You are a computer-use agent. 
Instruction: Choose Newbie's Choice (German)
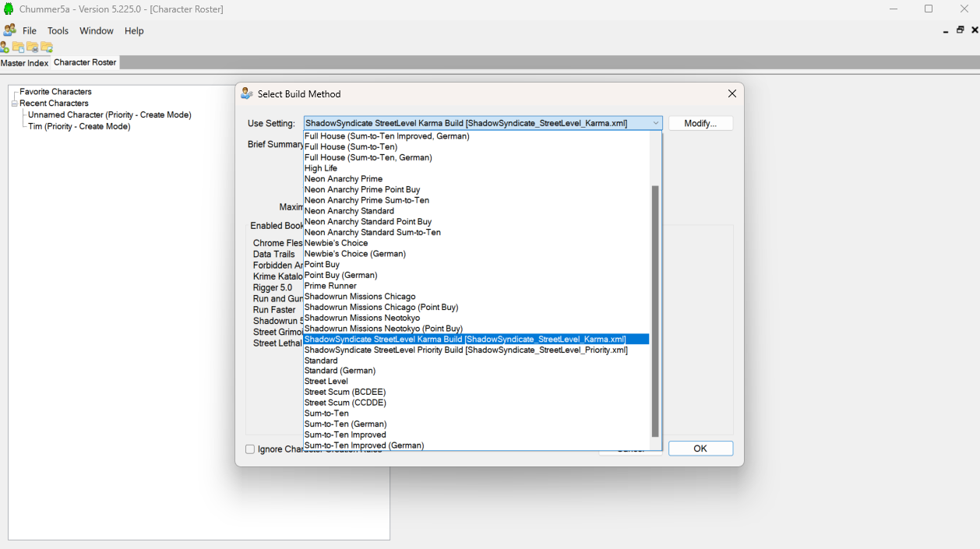(x=476, y=254)
